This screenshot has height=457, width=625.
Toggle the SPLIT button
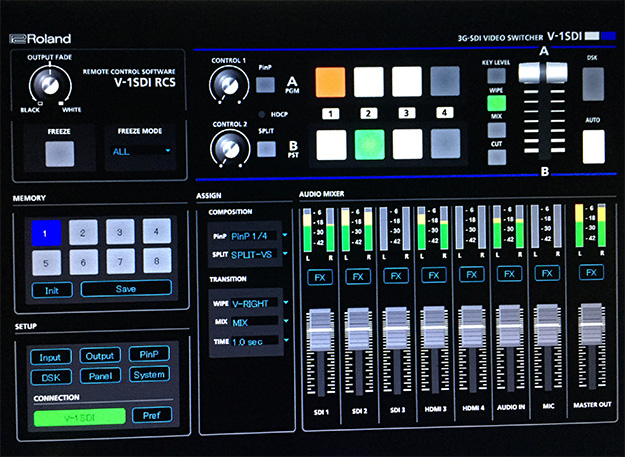pyautogui.click(x=266, y=149)
